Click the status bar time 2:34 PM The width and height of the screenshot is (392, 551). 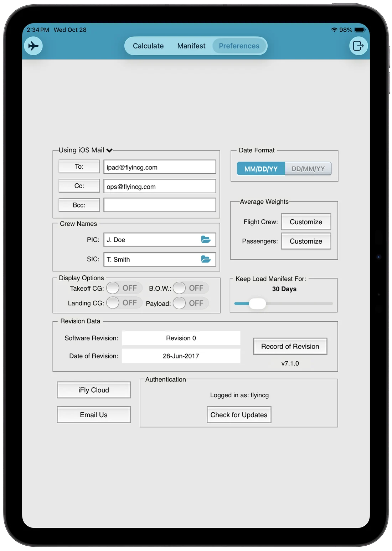click(x=38, y=30)
